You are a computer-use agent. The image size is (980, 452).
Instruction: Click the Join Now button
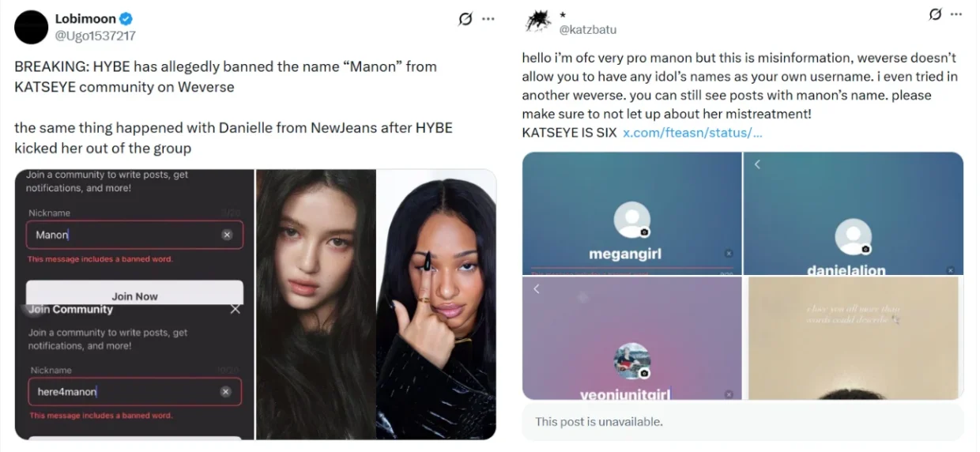tap(134, 296)
